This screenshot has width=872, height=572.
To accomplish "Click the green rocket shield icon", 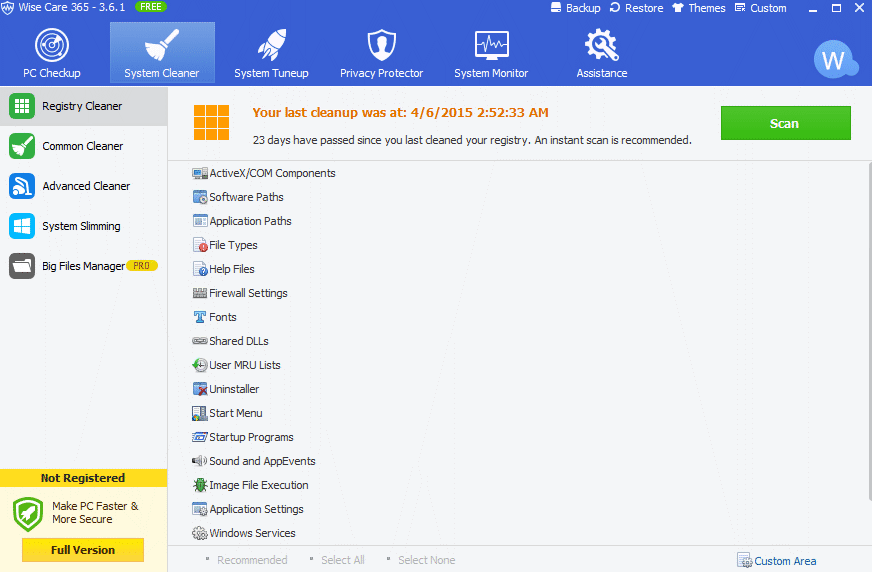I will (28, 514).
